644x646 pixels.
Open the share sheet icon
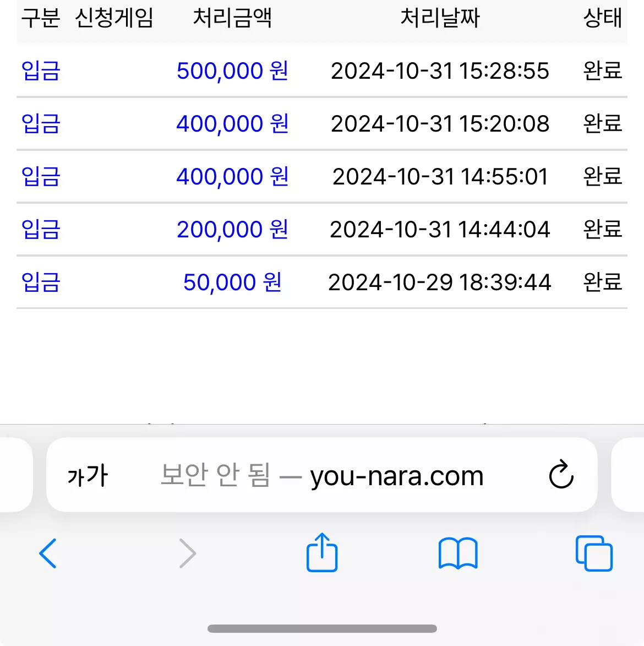(x=322, y=552)
